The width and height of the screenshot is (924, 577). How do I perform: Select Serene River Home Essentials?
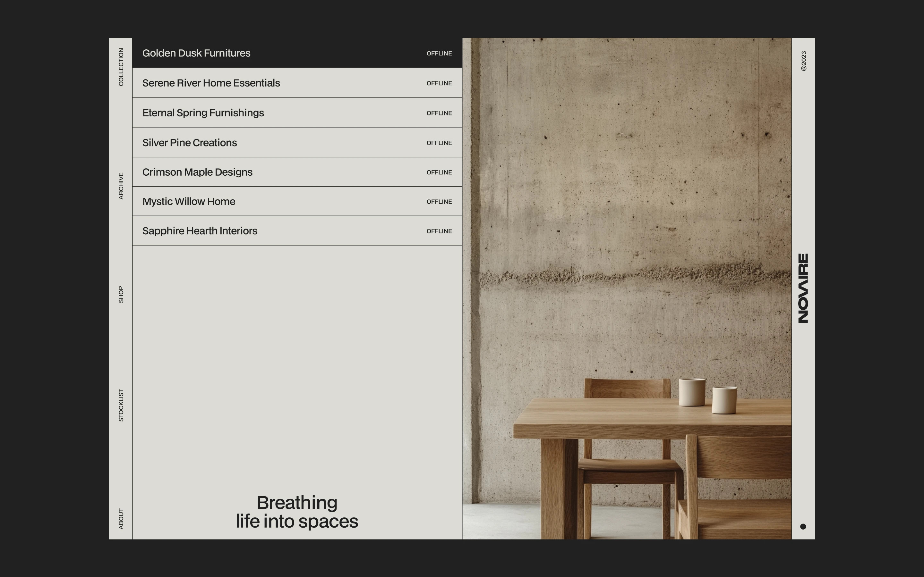coord(211,83)
